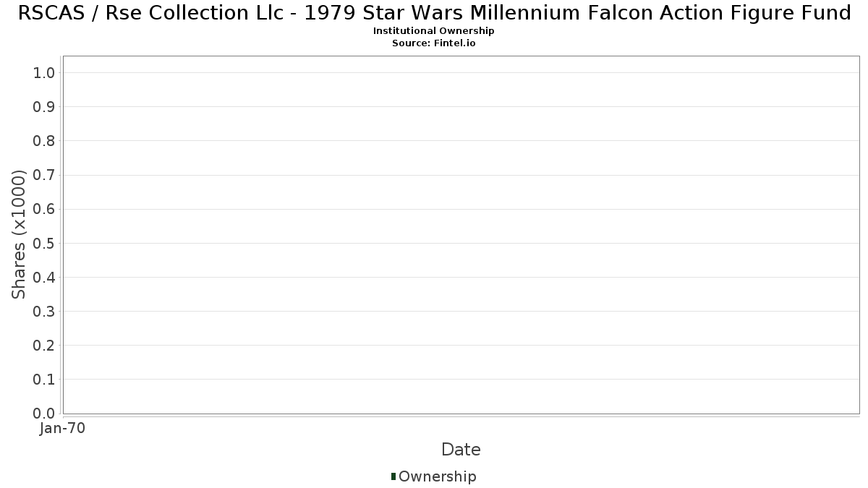Click the 0.8 y-axis tick label
Screen dimensions: 868x488
pyautogui.click(x=43, y=141)
